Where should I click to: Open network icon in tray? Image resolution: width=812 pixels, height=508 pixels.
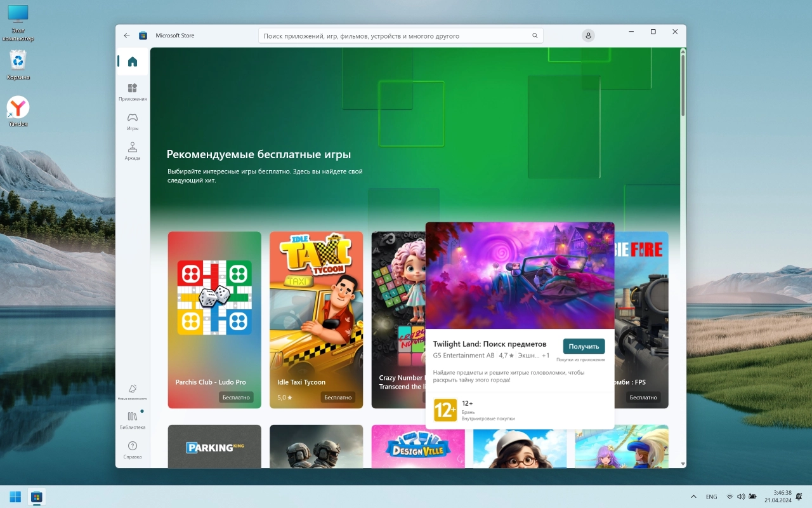[730, 497]
